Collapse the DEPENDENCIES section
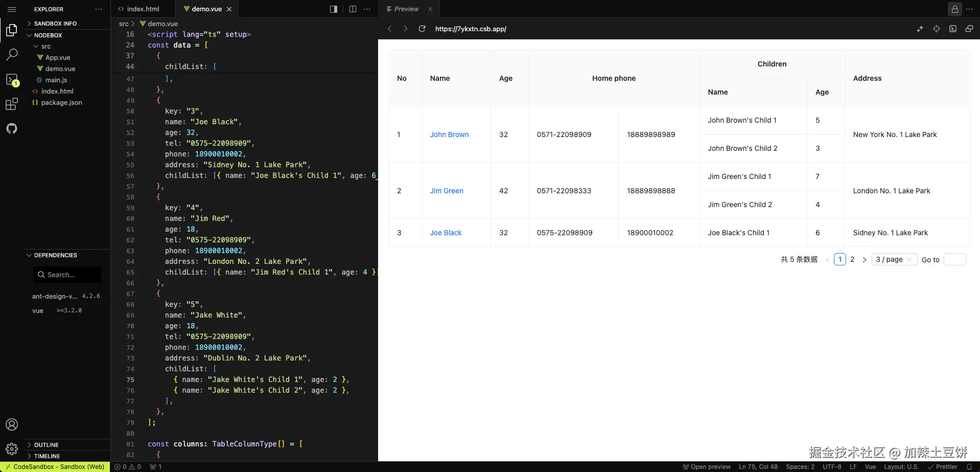This screenshot has height=472, width=980. 55,255
